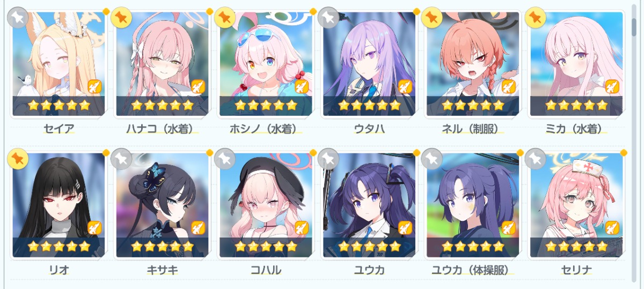644x289 pixels.
Task: Toggle the gold pin on ハナコ(水着)
Action: pos(121,18)
